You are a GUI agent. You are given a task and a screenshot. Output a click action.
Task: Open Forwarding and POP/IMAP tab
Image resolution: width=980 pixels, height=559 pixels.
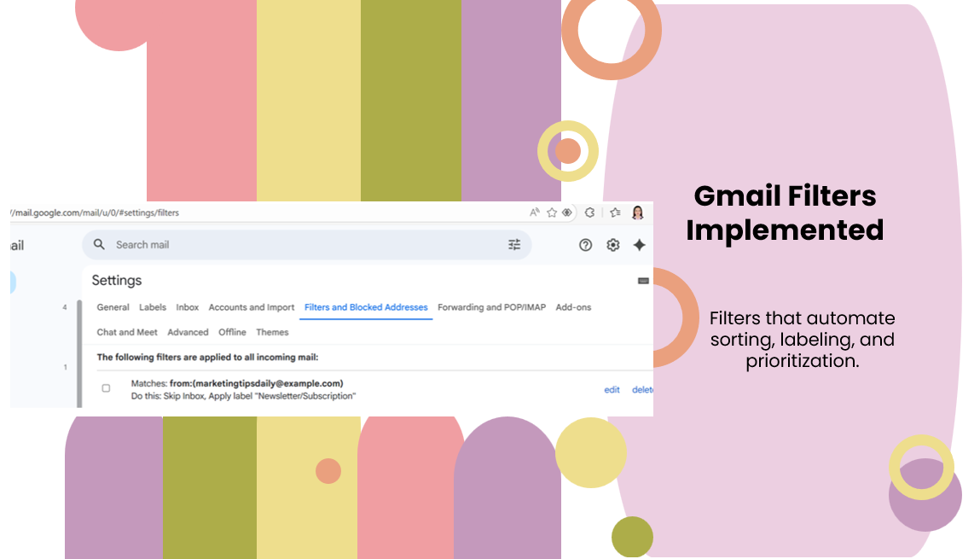coord(491,307)
